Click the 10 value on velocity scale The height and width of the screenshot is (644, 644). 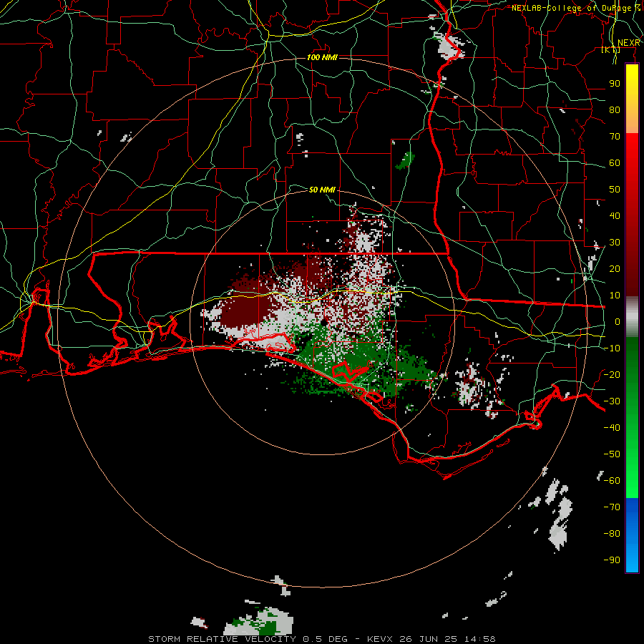(x=615, y=296)
